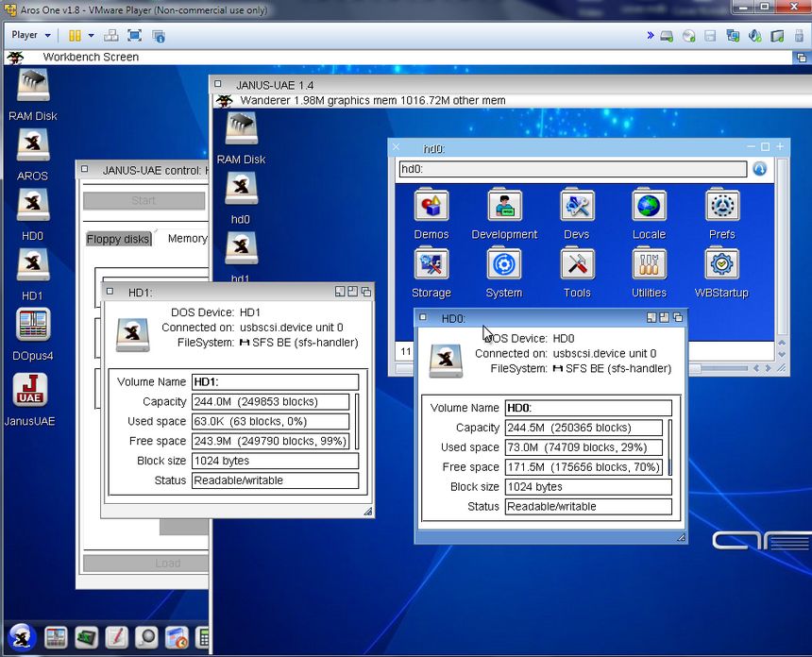The height and width of the screenshot is (657, 812).
Task: Open the Demos drawer icon
Action: [x=431, y=208]
